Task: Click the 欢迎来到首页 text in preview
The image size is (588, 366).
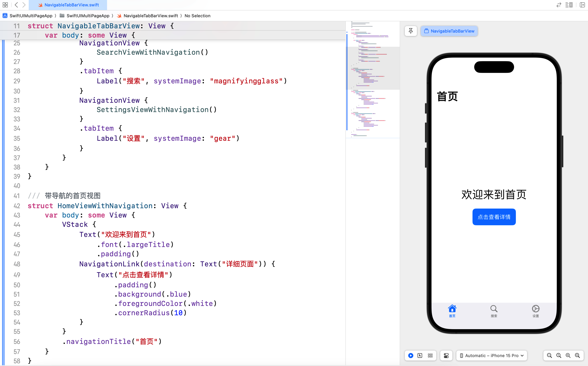Action: click(x=494, y=195)
